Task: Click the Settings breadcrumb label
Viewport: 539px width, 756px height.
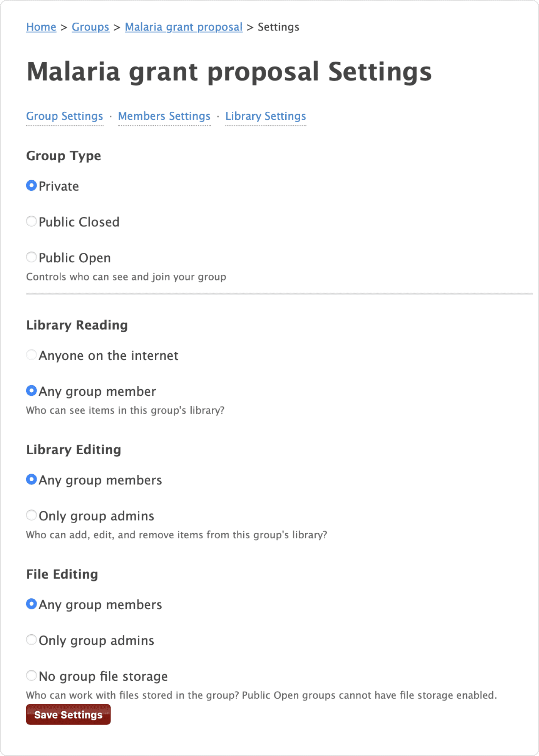Action: 278,27
